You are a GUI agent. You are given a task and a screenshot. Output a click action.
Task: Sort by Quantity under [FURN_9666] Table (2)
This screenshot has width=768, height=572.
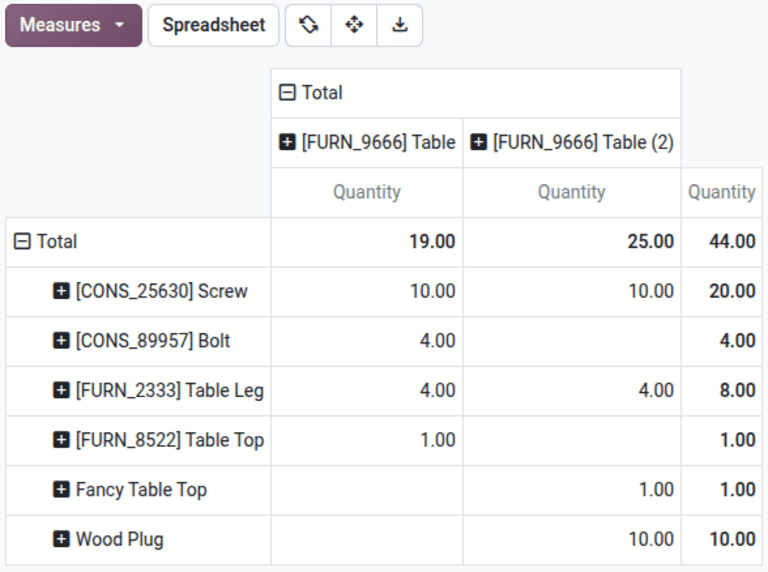[x=572, y=192]
